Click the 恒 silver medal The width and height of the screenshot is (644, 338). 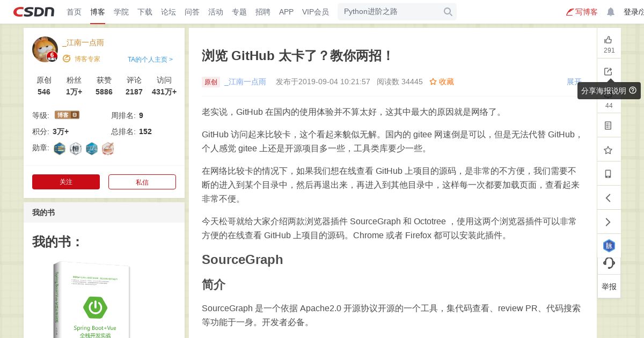pyautogui.click(x=76, y=149)
